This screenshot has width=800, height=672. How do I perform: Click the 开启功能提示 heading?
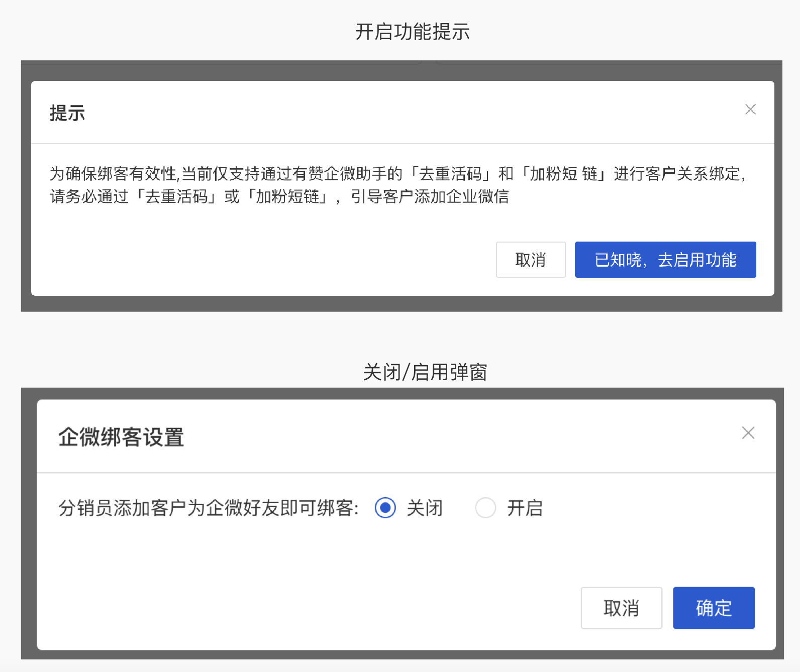[412, 32]
